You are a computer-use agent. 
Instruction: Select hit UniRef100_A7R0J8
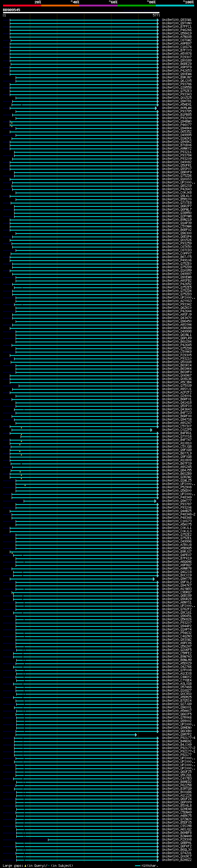(x=177, y=545)
